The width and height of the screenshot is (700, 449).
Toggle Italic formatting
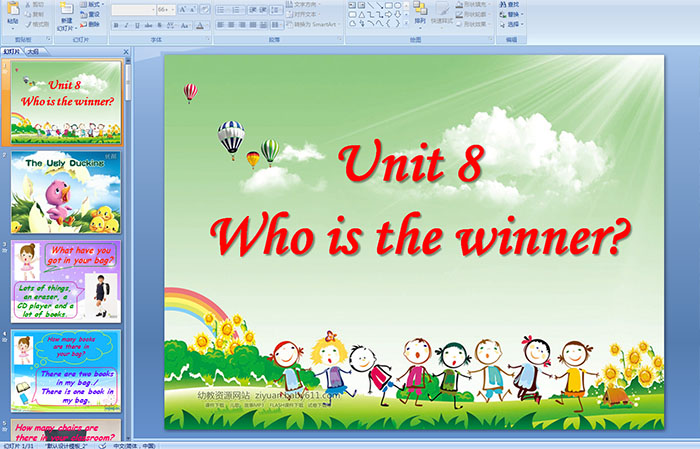point(127,25)
